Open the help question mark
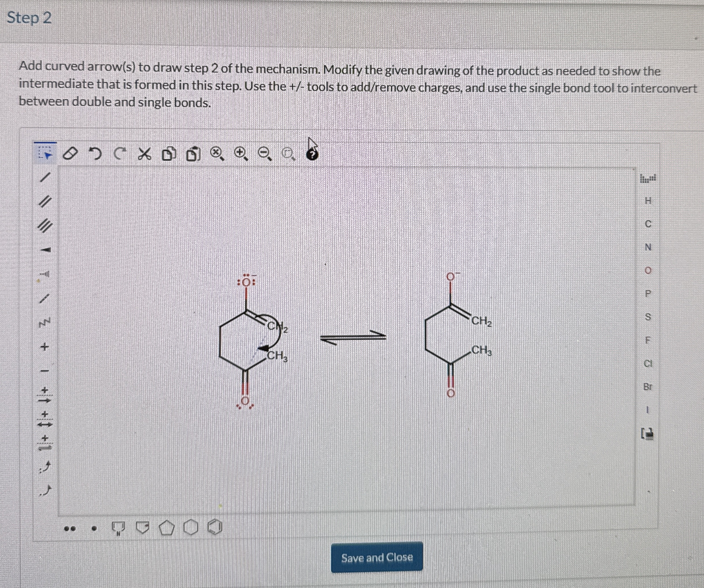704x588 pixels. [x=312, y=155]
